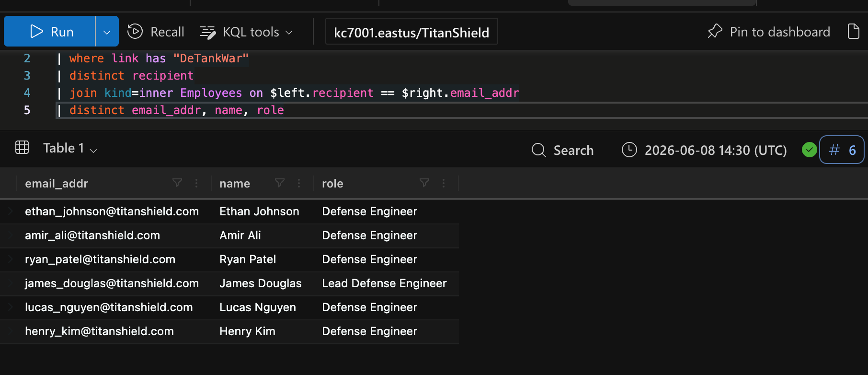The height and width of the screenshot is (375, 868).
Task: Select cell henry_kim@titanshield.com
Action: coord(99,331)
